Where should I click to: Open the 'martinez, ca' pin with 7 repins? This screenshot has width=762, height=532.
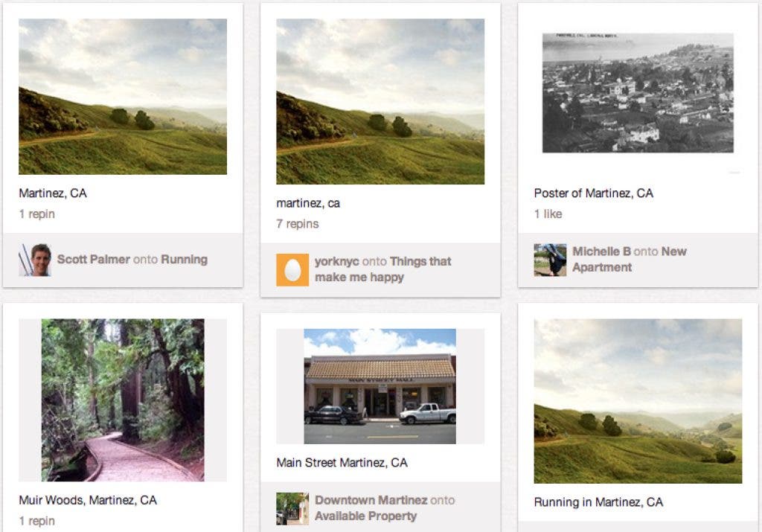(380, 101)
